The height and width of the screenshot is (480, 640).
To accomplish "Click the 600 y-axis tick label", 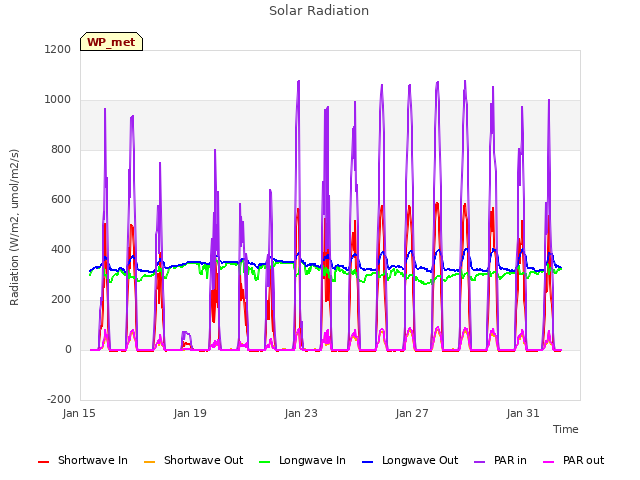I will 61,200.
